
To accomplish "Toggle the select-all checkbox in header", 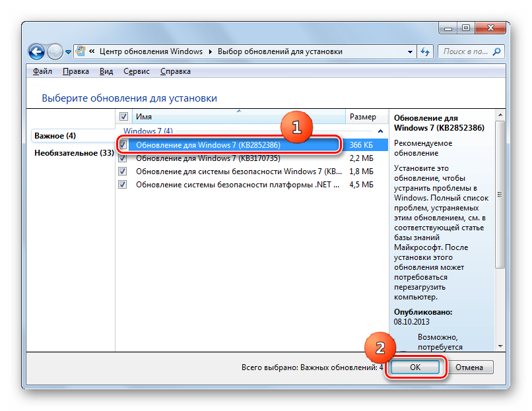I will pos(123,117).
